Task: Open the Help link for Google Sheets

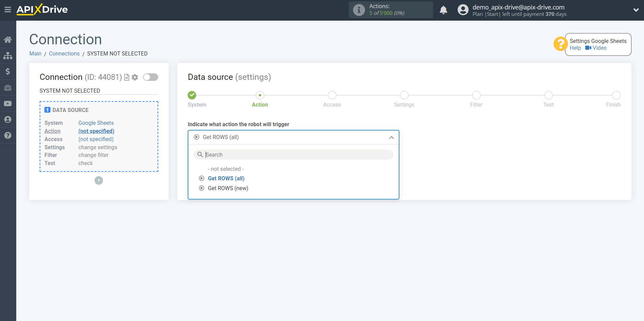Action: coord(575,48)
